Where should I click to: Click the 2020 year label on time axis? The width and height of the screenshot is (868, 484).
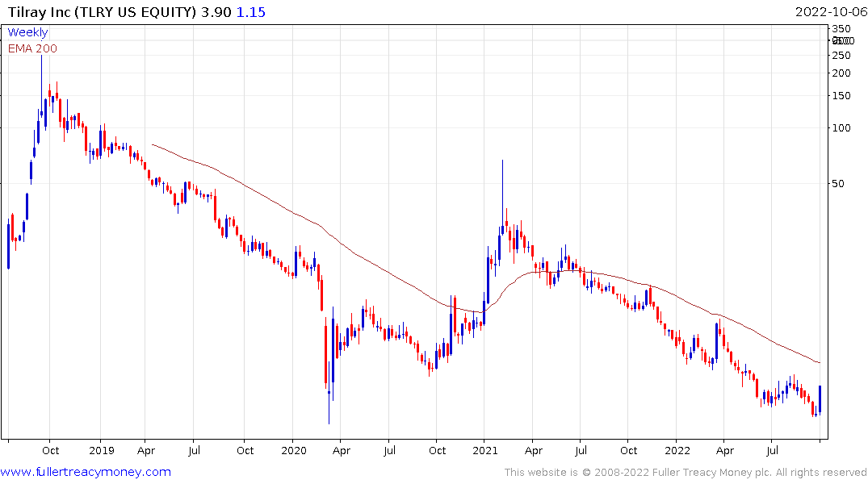(293, 450)
